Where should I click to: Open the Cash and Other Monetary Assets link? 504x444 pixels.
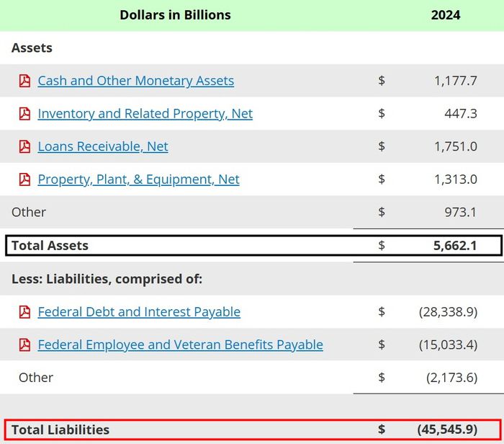point(135,81)
